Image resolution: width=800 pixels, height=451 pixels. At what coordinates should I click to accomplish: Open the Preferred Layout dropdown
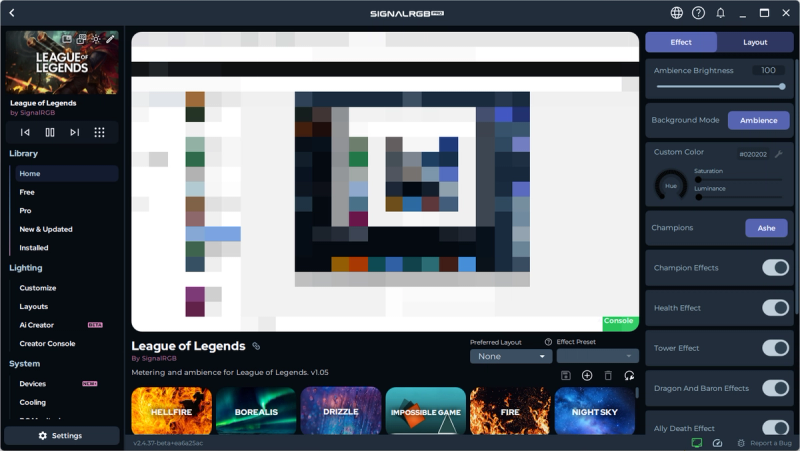tap(511, 356)
